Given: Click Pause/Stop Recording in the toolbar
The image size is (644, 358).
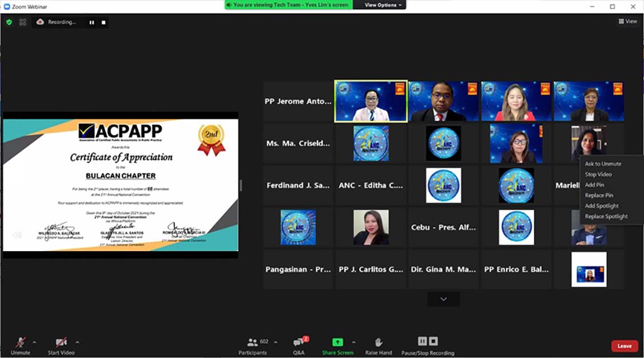Looking at the screenshot, I should click(428, 346).
